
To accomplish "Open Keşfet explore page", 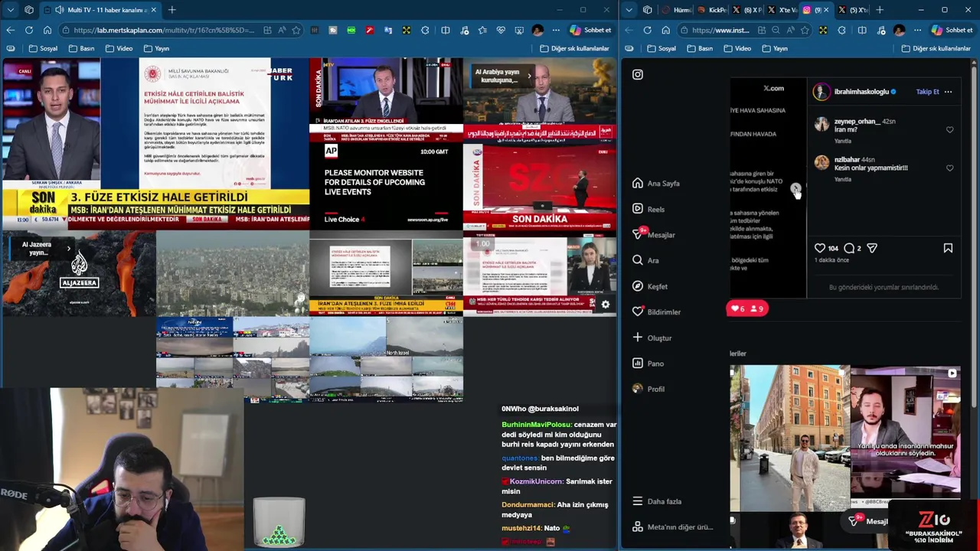I will 650,286.
